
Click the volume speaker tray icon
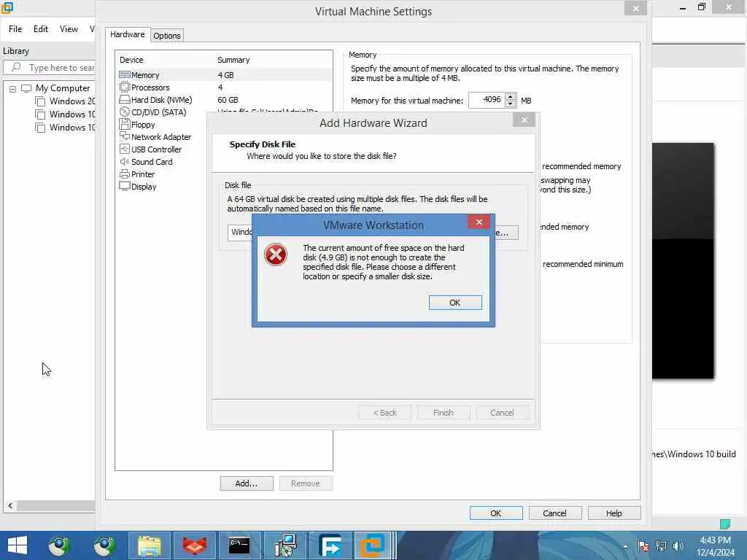tap(678, 546)
